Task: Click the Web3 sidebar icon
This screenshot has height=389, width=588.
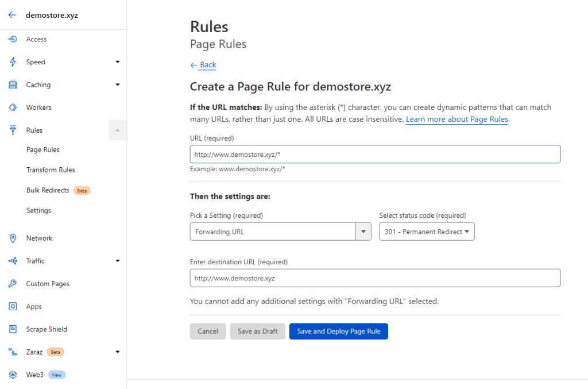Action: [13, 375]
